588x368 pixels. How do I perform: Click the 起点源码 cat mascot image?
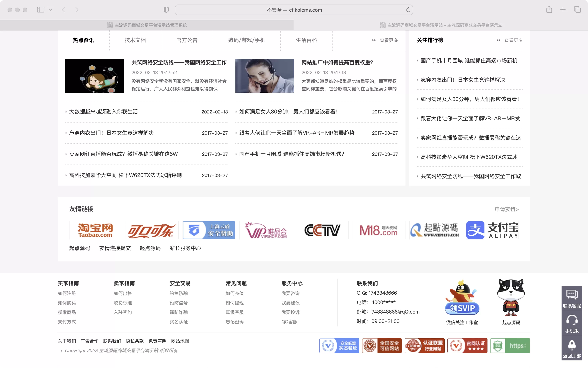click(x=511, y=297)
